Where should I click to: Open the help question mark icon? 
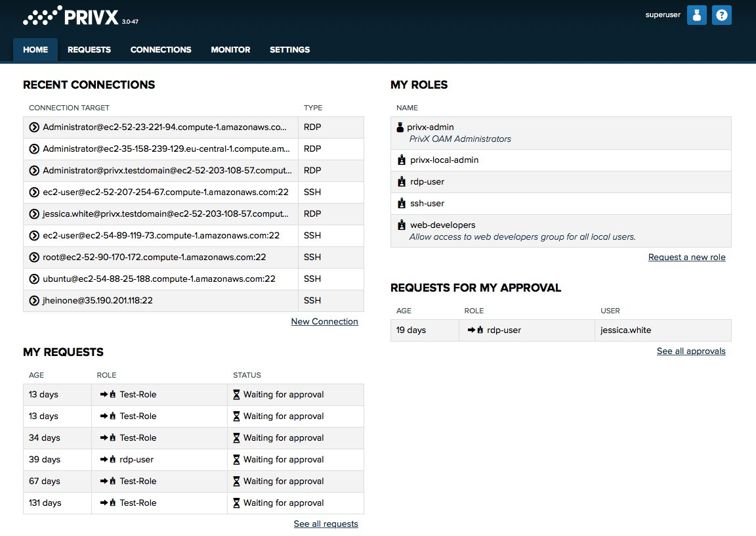coord(722,15)
